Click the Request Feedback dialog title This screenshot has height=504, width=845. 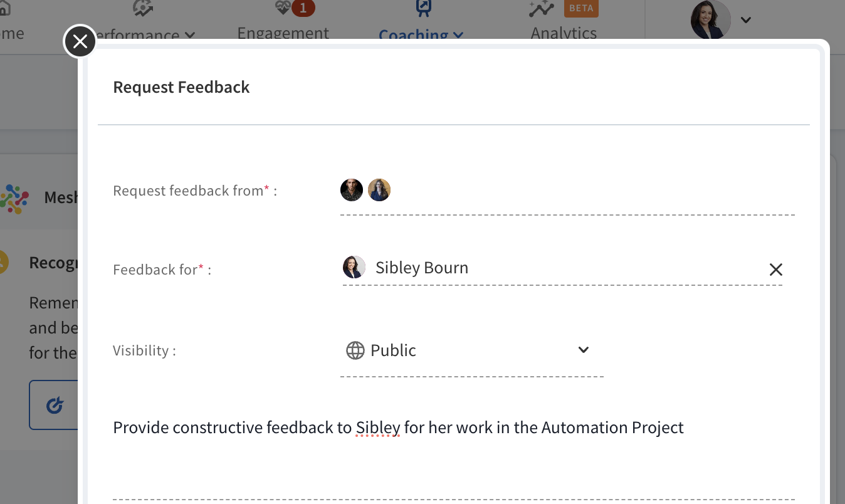pos(181,87)
